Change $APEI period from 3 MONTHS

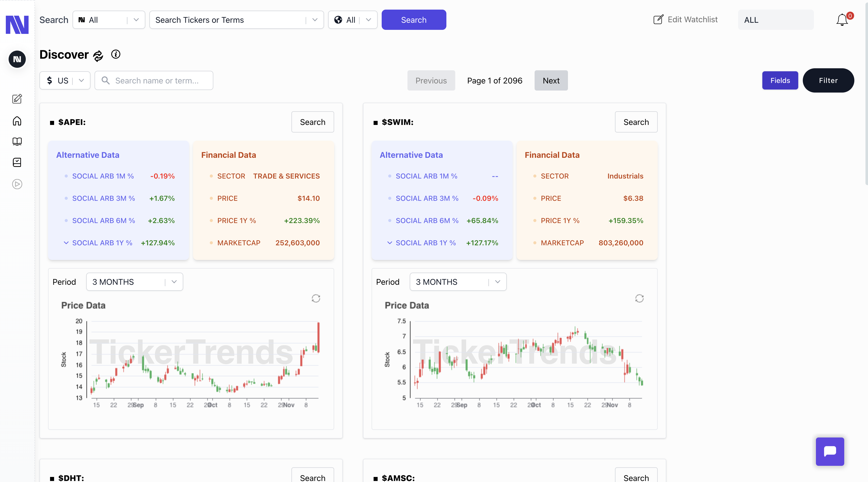click(x=134, y=282)
